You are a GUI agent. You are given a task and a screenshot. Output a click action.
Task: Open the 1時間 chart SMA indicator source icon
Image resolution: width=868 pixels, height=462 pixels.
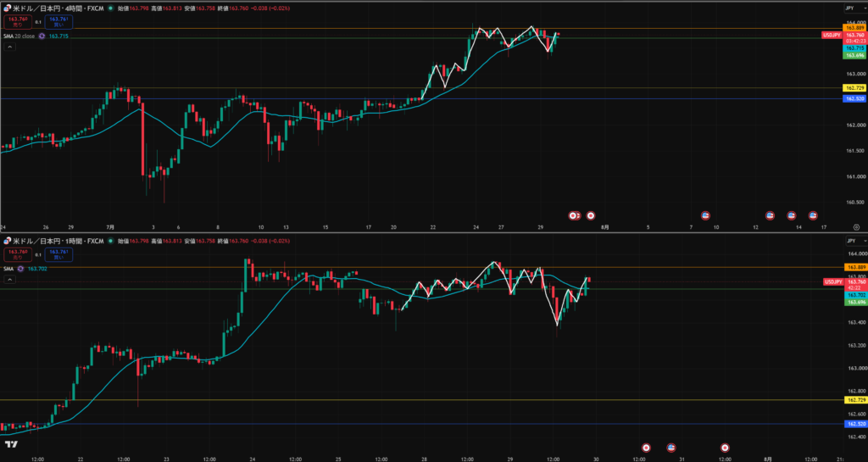(x=20, y=269)
